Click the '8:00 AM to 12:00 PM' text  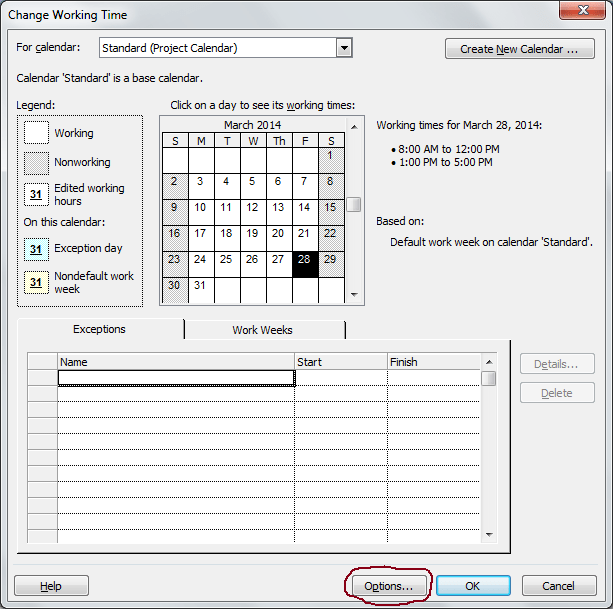click(449, 149)
